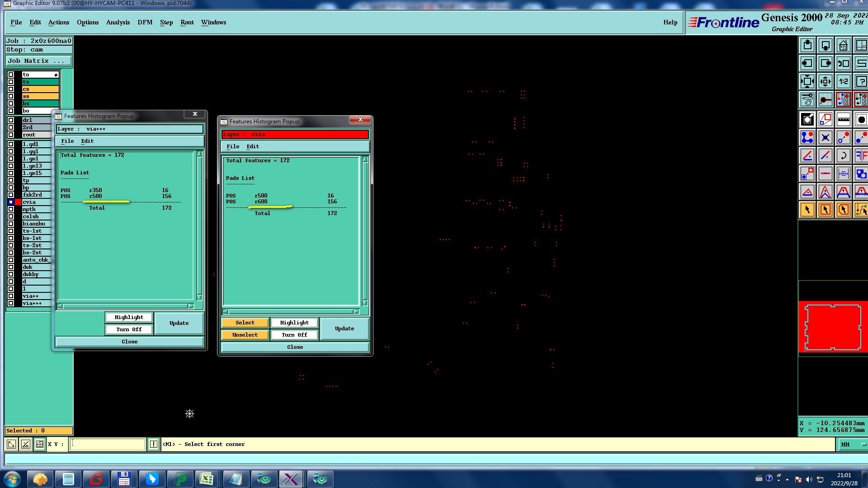The image size is (868, 488).
Task: Click the red triangle arrow icon
Action: tap(807, 192)
